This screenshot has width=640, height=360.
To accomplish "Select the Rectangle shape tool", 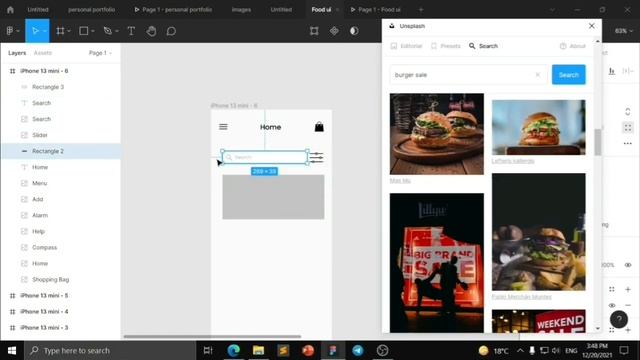I will (84, 31).
